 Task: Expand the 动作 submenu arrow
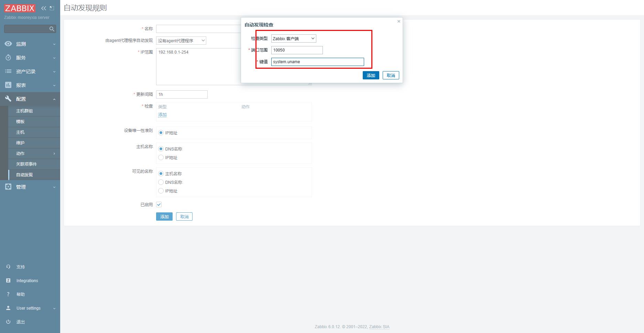[x=54, y=154]
